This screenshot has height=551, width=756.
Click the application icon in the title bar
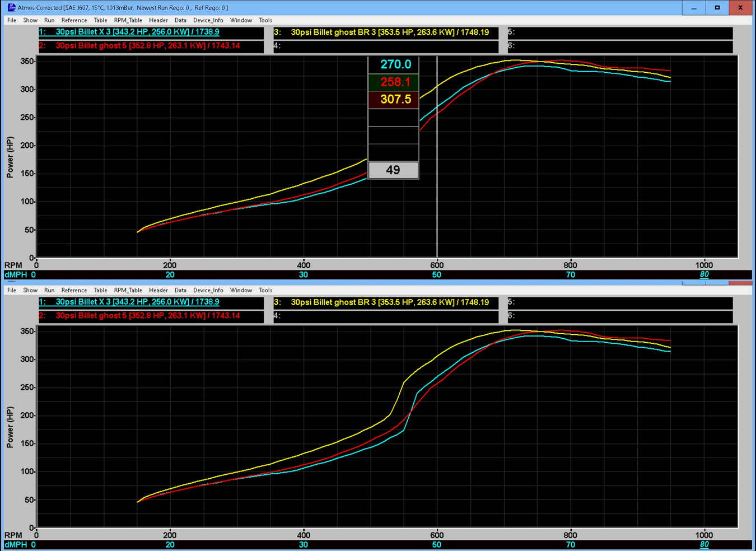pos(11,7)
